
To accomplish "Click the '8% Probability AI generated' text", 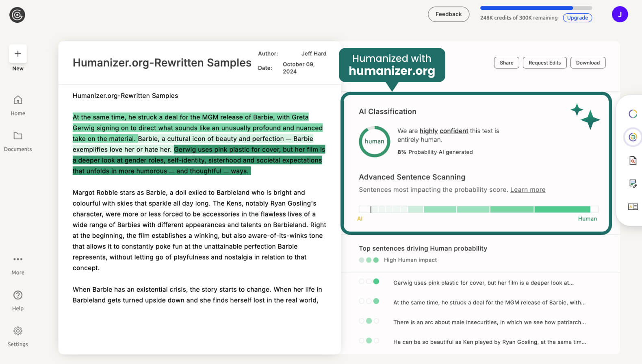I will pyautogui.click(x=435, y=152).
